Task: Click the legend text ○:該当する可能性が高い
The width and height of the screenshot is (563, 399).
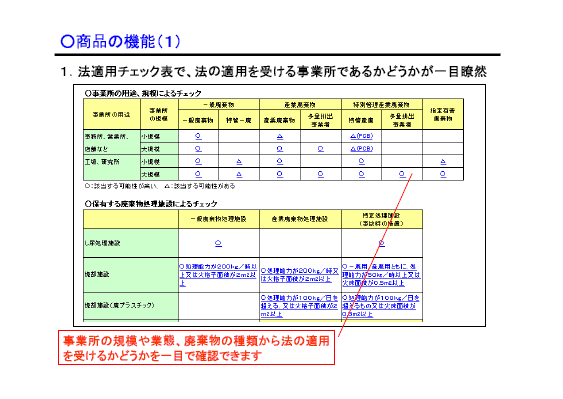Action: click(121, 186)
